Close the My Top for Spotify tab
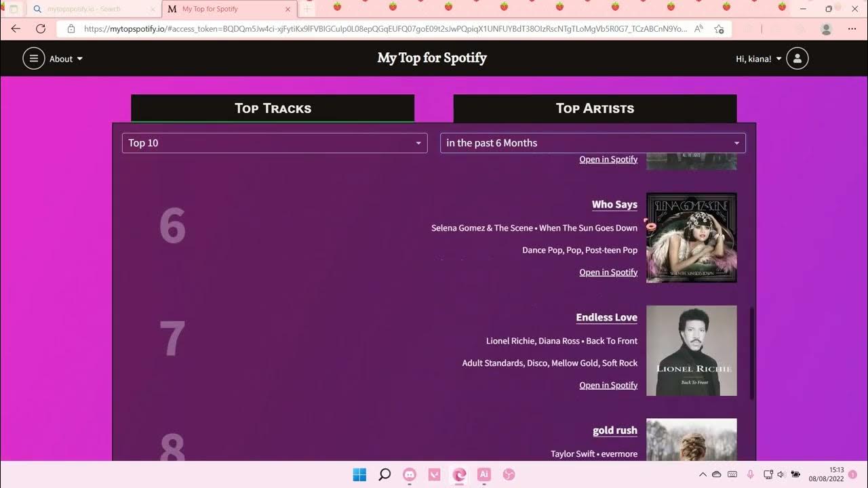Image resolution: width=868 pixels, height=488 pixels. click(288, 9)
